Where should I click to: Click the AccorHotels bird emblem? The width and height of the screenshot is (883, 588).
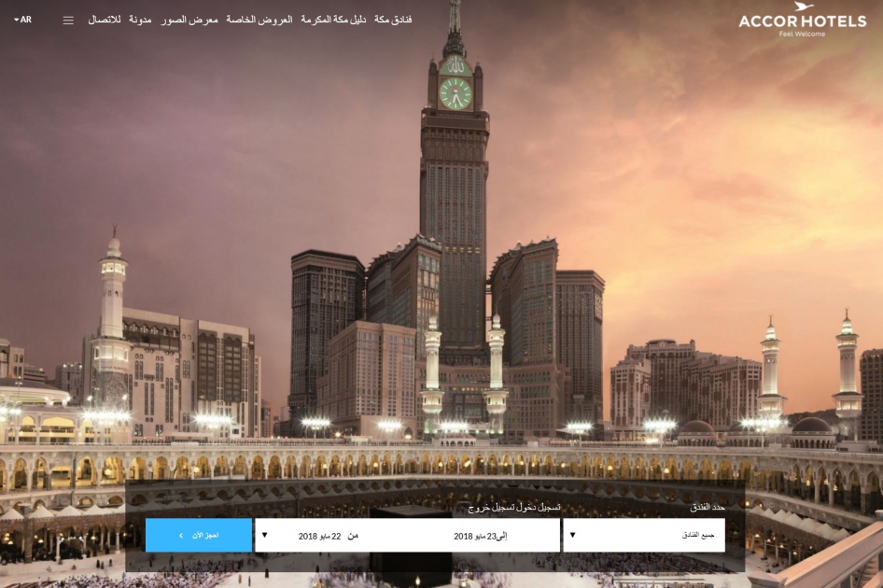(803, 7)
